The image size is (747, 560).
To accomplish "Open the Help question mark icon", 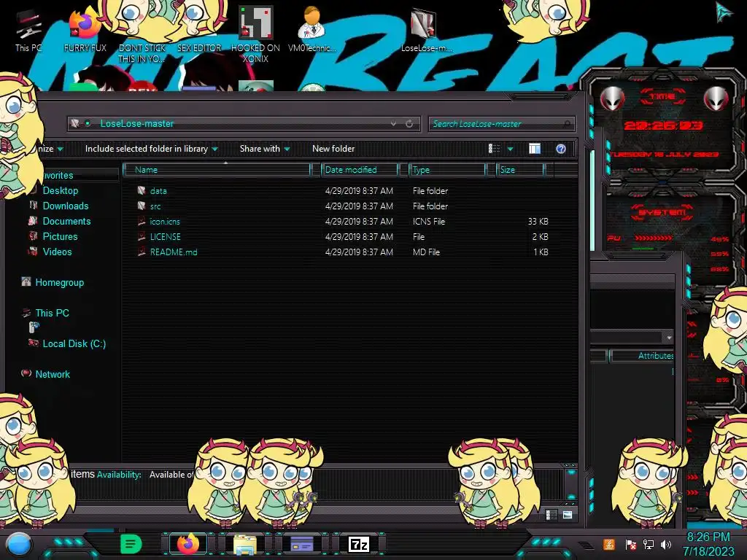I will [561, 149].
